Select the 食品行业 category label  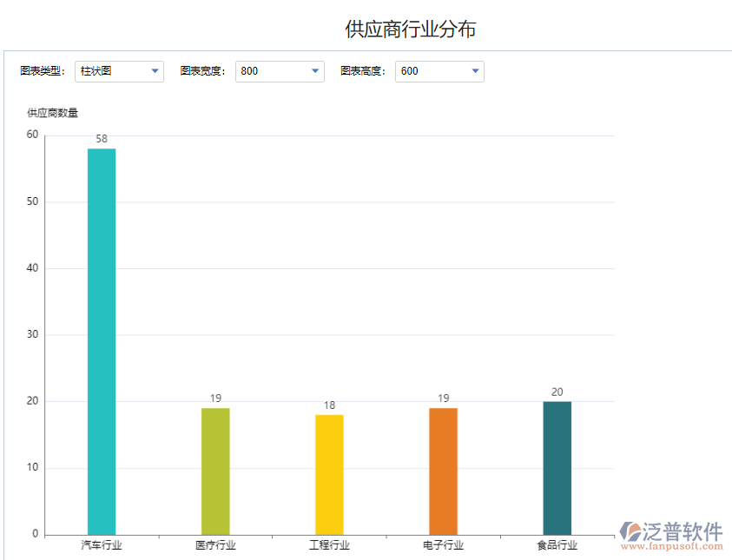coord(557,544)
